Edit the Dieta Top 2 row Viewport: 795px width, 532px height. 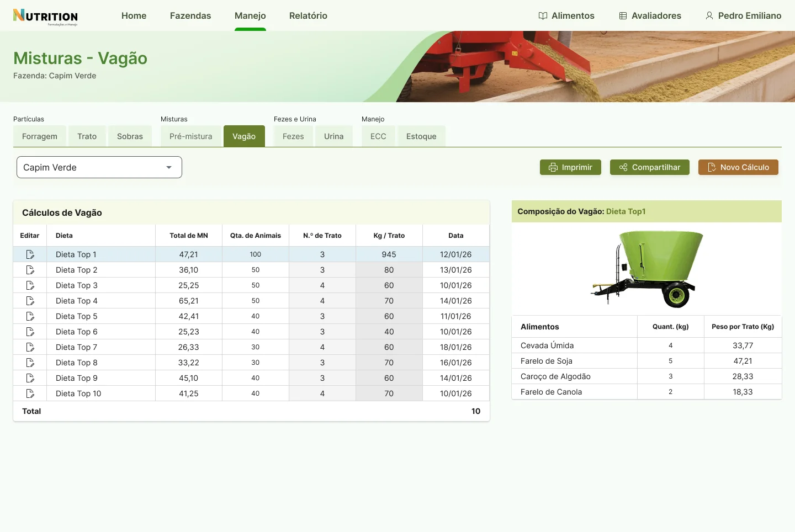coord(30,270)
